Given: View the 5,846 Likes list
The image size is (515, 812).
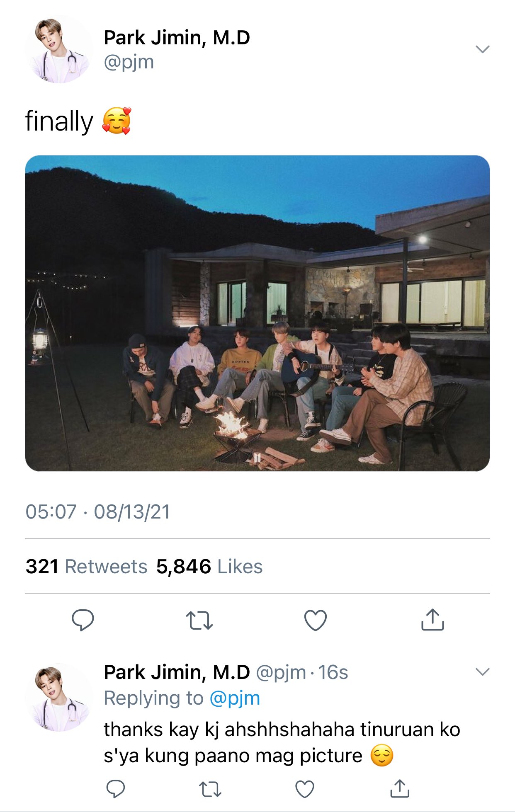Looking at the screenshot, I should point(209,567).
